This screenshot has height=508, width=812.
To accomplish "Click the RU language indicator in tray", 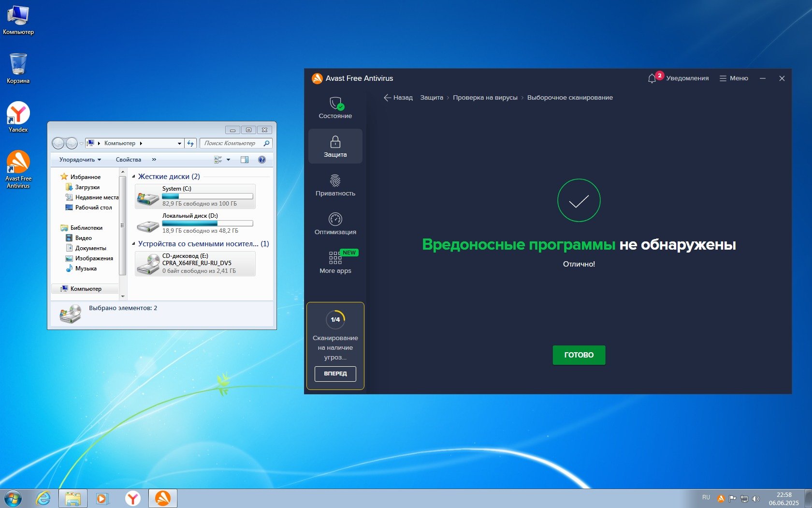I will tap(706, 497).
